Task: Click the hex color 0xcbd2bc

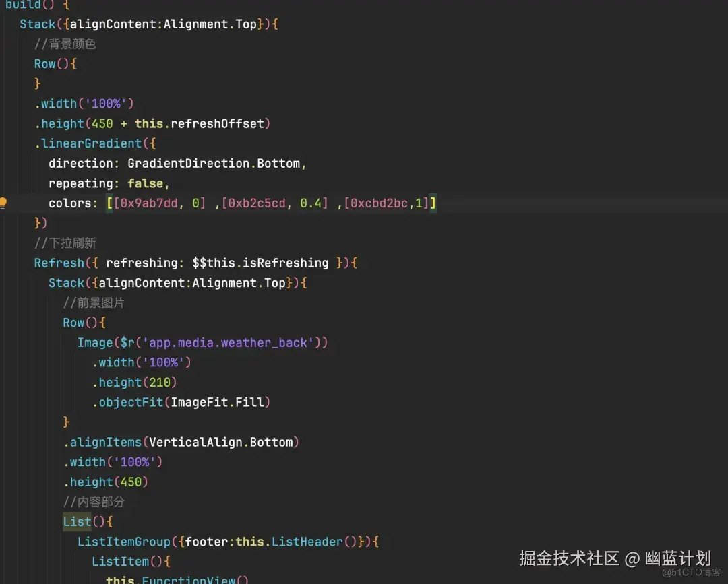Action: [x=379, y=203]
